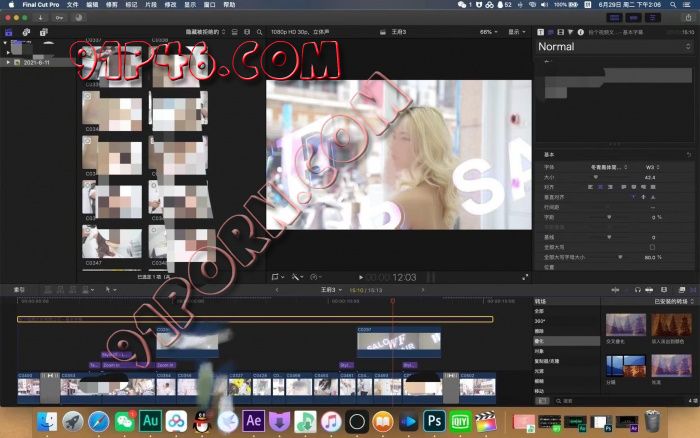Enable the 全部大写 checkbox
Image resolution: width=700 pixels, height=438 pixels.
pos(652,246)
